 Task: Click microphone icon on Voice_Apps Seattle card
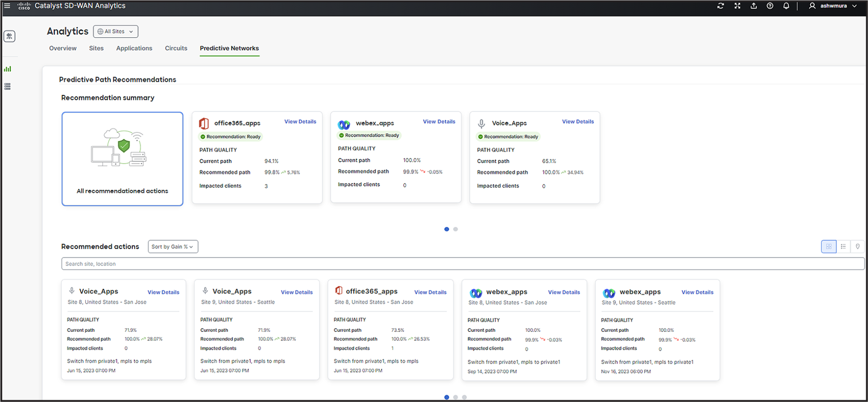[x=205, y=291]
